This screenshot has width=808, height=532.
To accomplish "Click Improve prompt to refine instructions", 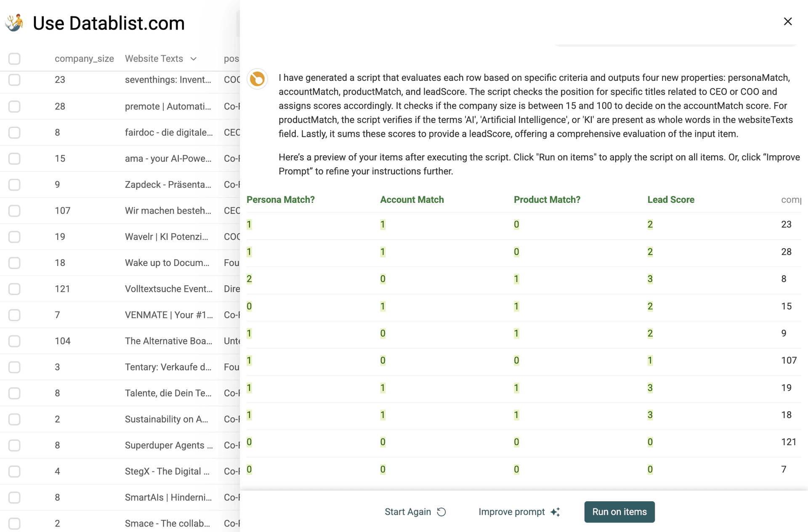I will [x=512, y=512].
